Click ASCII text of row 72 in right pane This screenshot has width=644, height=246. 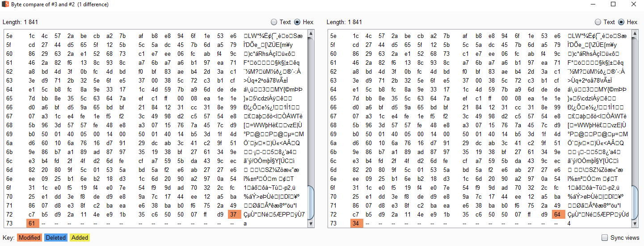point(598,214)
